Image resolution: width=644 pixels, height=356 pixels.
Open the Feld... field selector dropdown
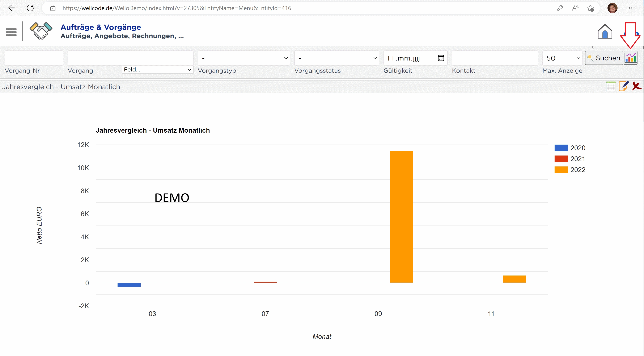tap(157, 70)
